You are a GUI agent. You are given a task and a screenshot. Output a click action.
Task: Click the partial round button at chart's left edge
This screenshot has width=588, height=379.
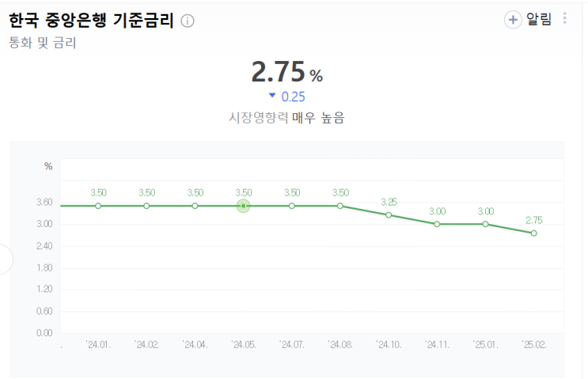[5, 260]
